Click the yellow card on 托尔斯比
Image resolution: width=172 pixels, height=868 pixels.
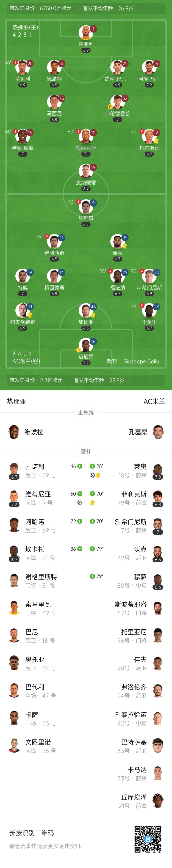(x=156, y=141)
